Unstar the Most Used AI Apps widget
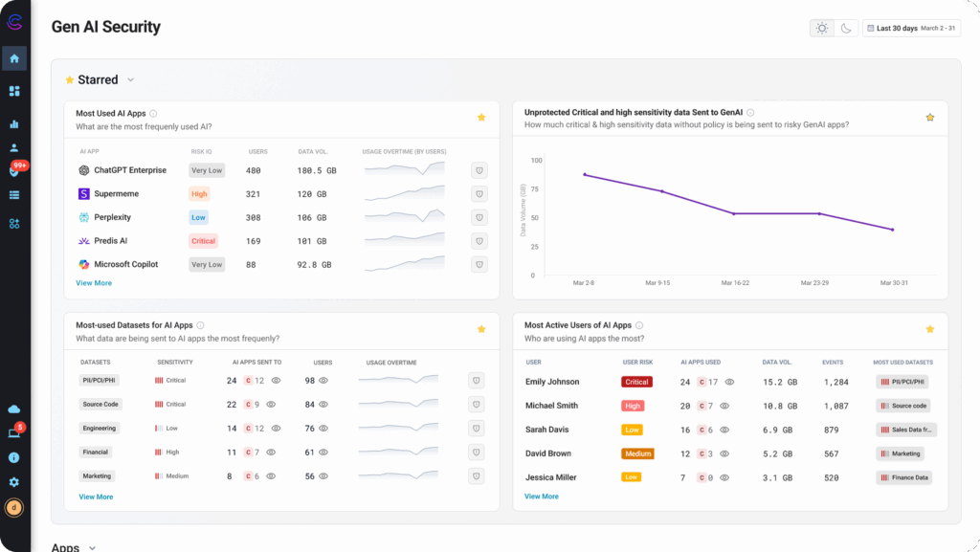This screenshot has height=552, width=980. coord(481,118)
